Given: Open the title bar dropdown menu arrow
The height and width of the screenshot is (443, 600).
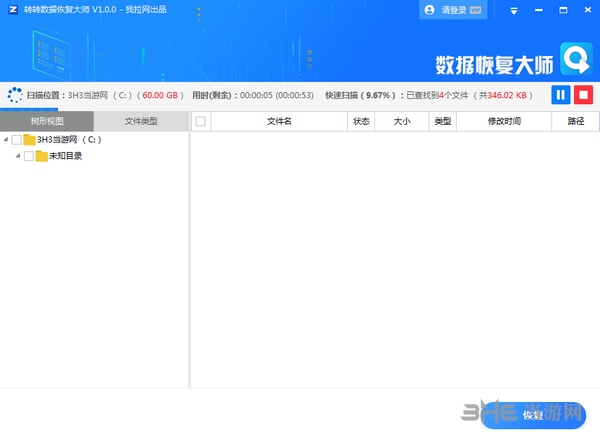Looking at the screenshot, I should 514,11.
